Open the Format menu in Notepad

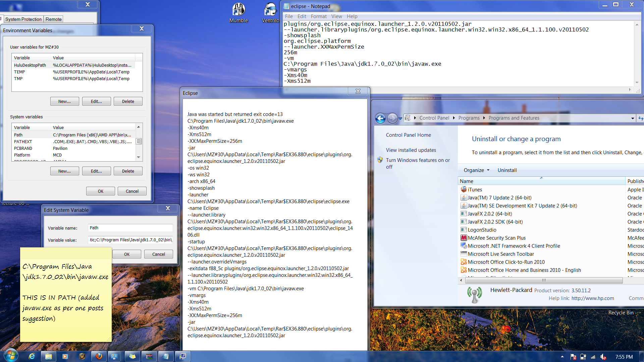pos(318,16)
